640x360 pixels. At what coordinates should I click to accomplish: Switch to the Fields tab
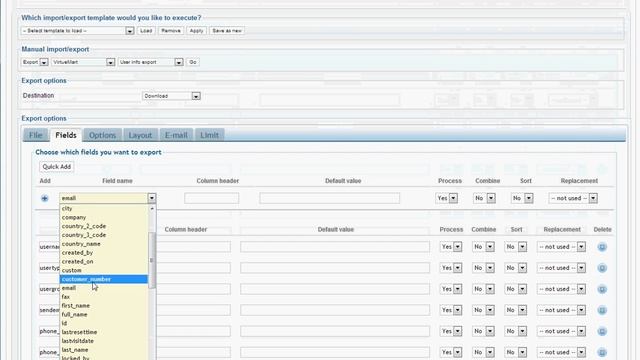66,135
